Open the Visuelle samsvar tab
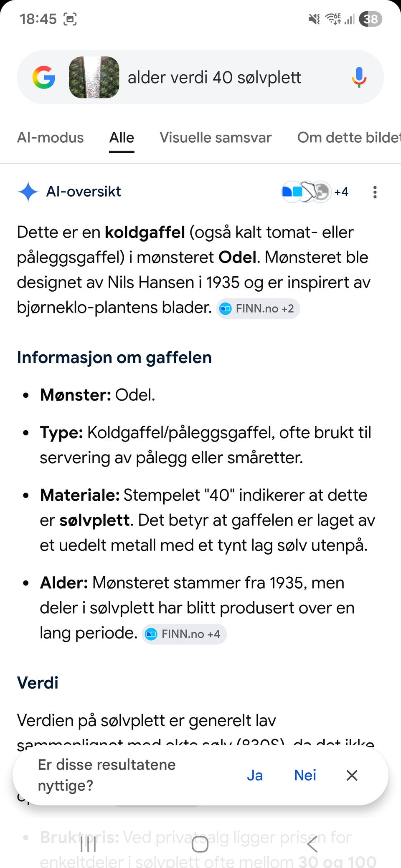The height and width of the screenshot is (868, 401). click(x=216, y=138)
